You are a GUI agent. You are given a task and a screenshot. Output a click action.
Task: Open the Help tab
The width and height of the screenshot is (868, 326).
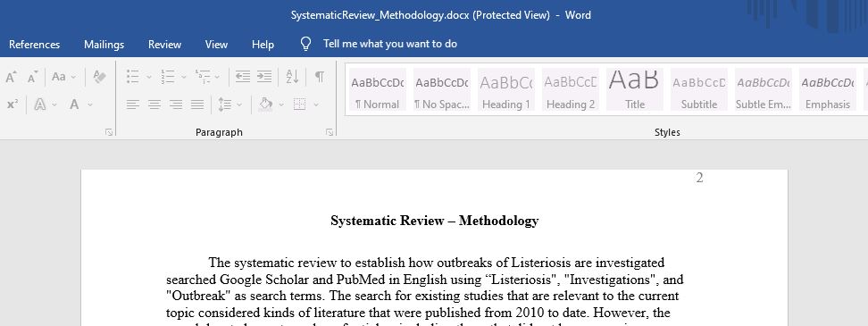(x=263, y=45)
